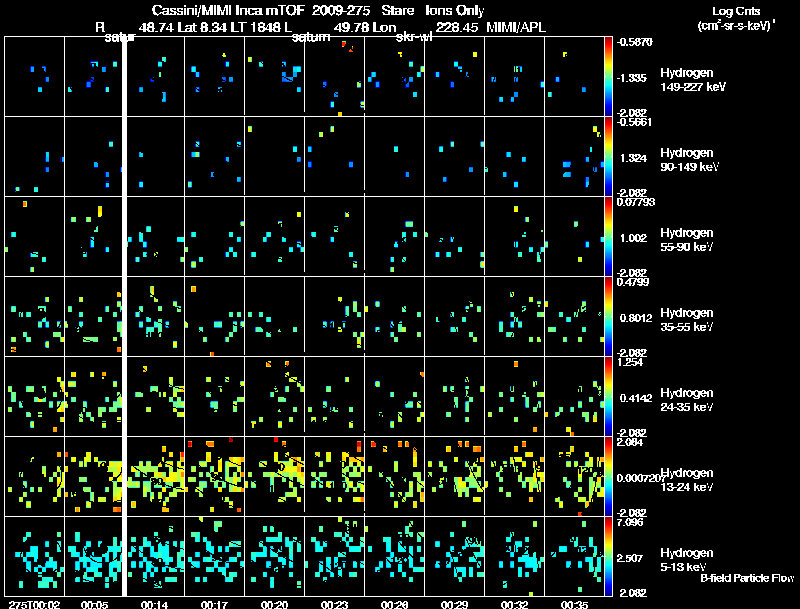Image resolution: width=800 pixels, height=609 pixels.
Task: Click the '48.74' R value
Action: click(156, 27)
